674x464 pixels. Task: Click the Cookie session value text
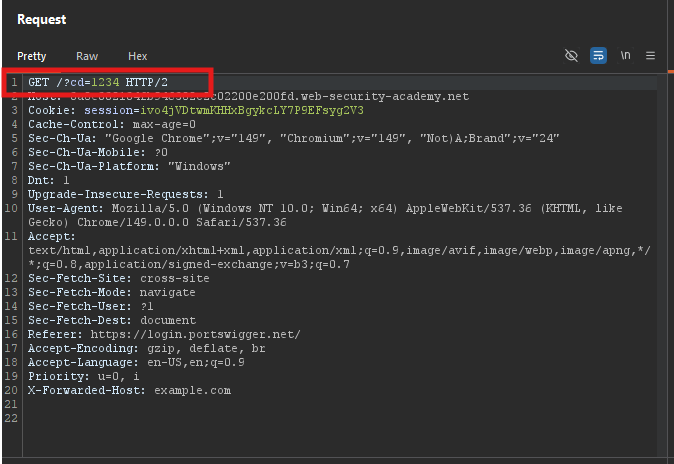[x=251, y=111]
